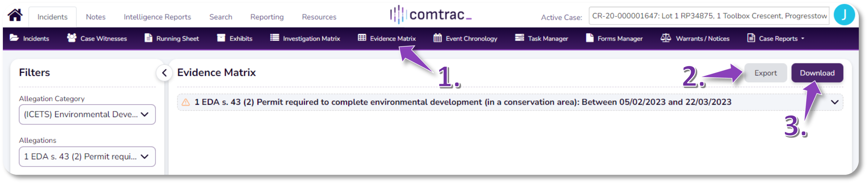Open the Reporting tab
Screen dimensions: 868x184
(267, 17)
